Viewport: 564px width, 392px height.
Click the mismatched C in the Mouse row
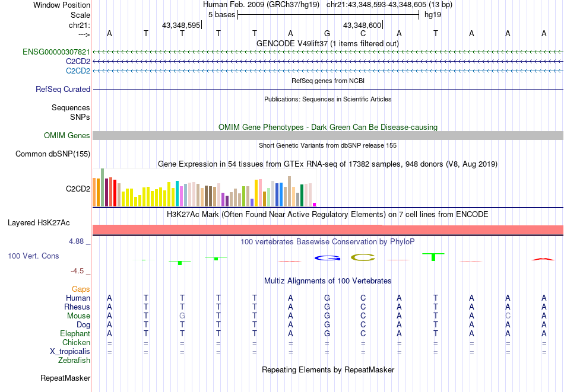click(508, 316)
